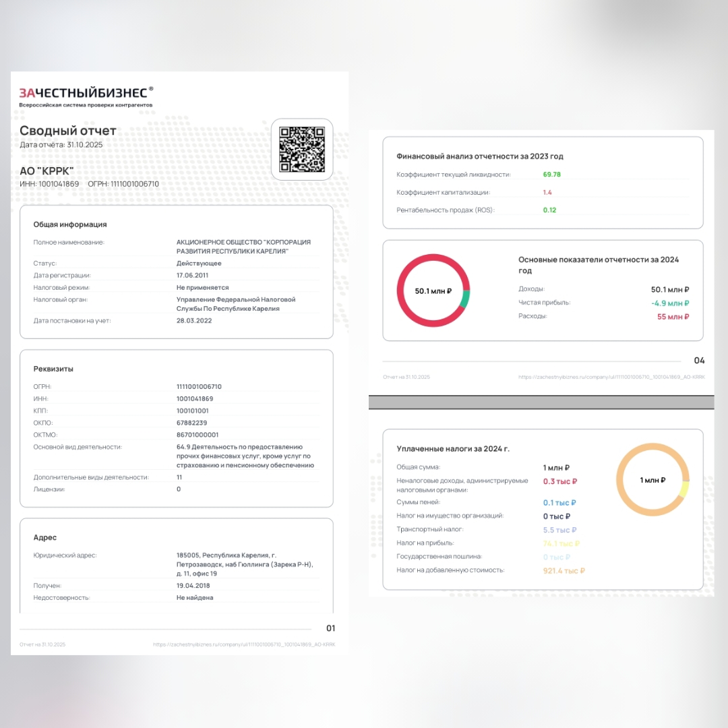Click the net profit value -4.9 млн ₽
The image size is (728, 728).
tap(670, 303)
